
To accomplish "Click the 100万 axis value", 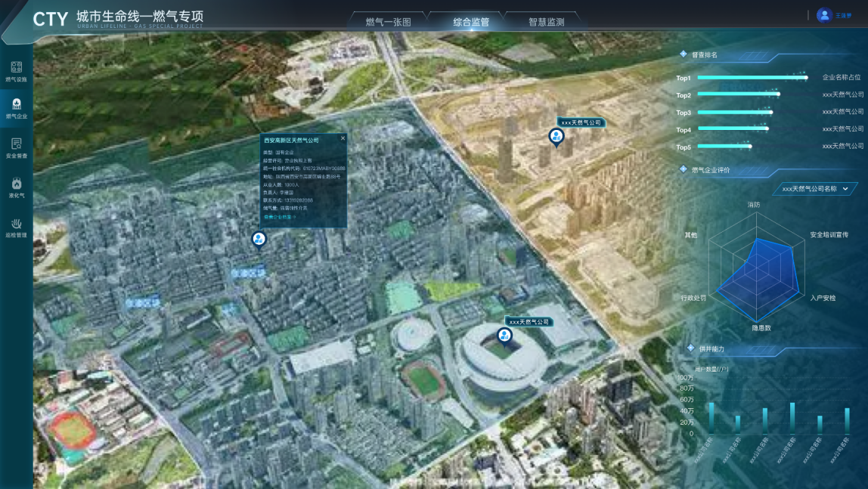I will point(685,377).
